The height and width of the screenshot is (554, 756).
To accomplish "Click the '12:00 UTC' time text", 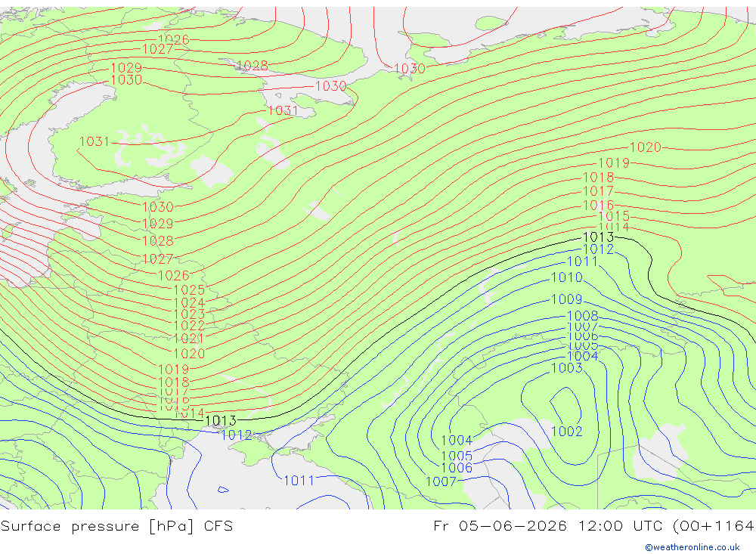I will click(621, 525).
